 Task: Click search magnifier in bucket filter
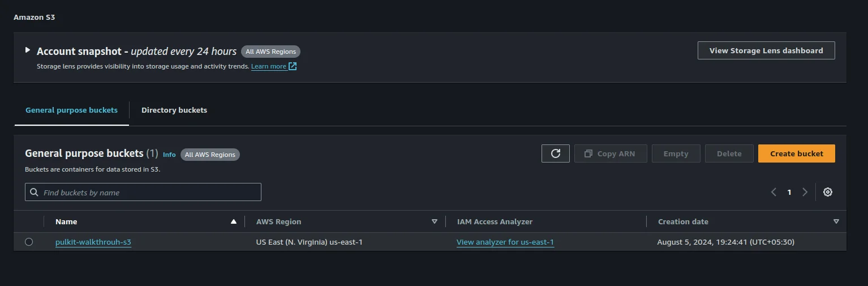(x=35, y=193)
